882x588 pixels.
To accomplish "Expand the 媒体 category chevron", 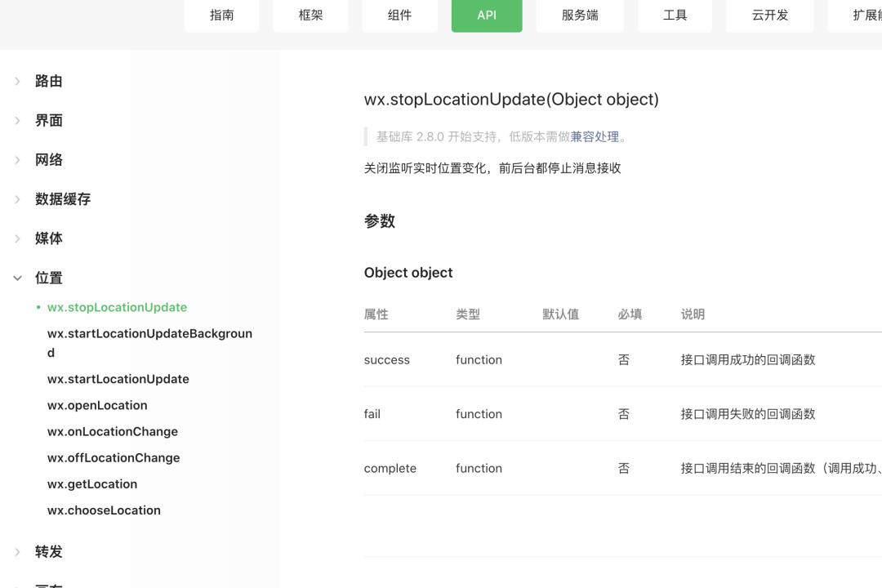I will [17, 238].
